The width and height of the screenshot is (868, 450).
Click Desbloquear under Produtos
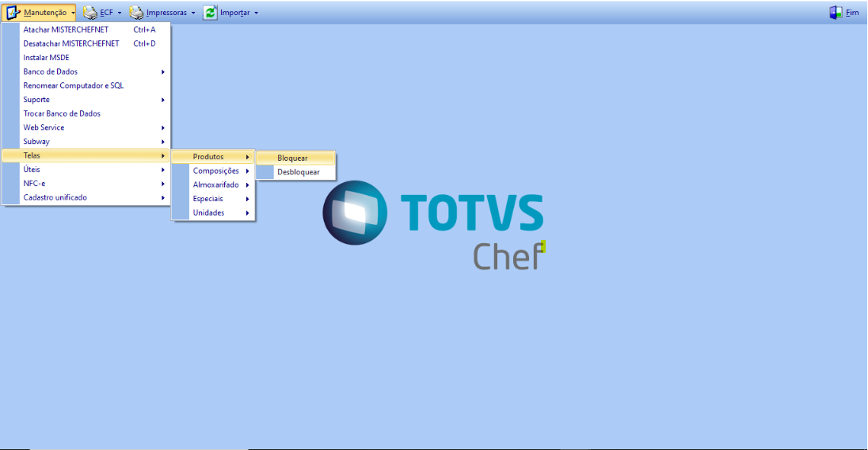(x=295, y=172)
